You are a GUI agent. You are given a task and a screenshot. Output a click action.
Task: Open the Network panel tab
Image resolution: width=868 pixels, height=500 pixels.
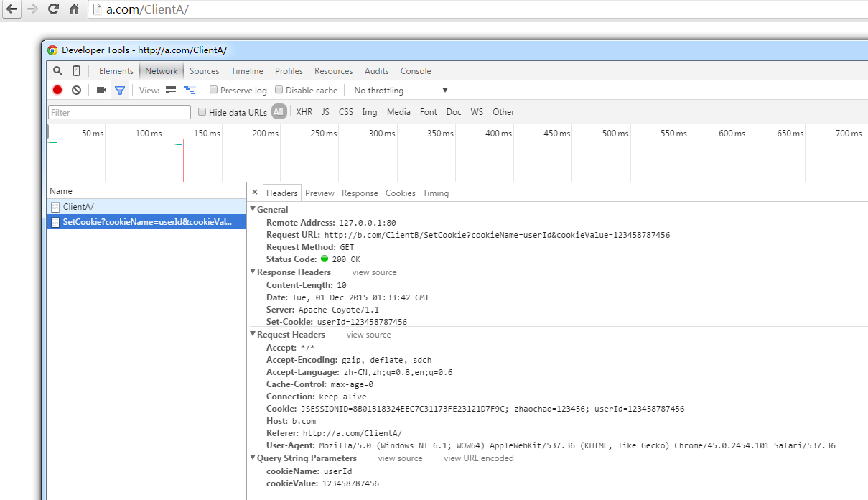[x=162, y=70]
